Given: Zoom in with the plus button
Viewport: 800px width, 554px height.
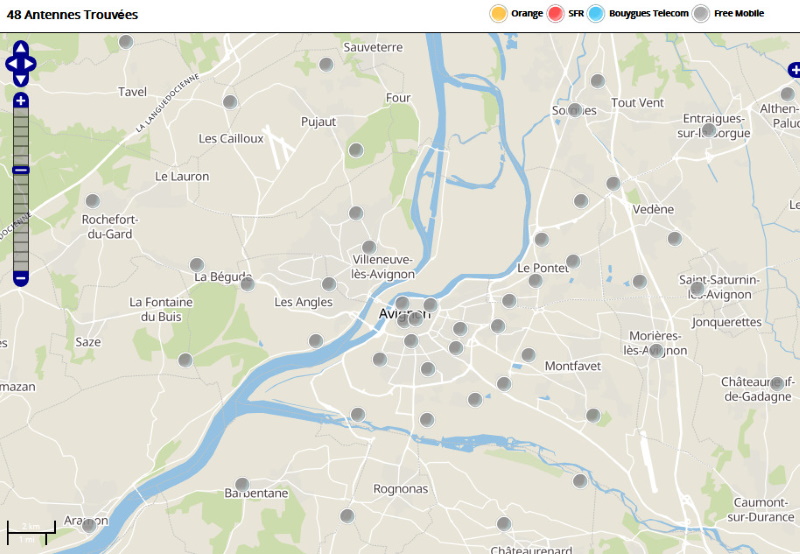Looking at the screenshot, I should pyautogui.click(x=21, y=100).
